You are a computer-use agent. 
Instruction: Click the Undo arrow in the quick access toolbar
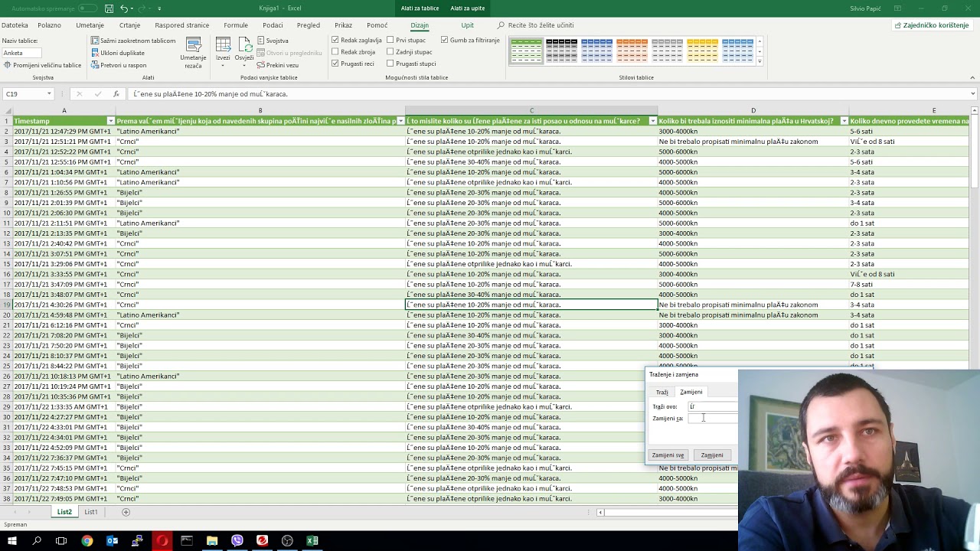tap(124, 8)
